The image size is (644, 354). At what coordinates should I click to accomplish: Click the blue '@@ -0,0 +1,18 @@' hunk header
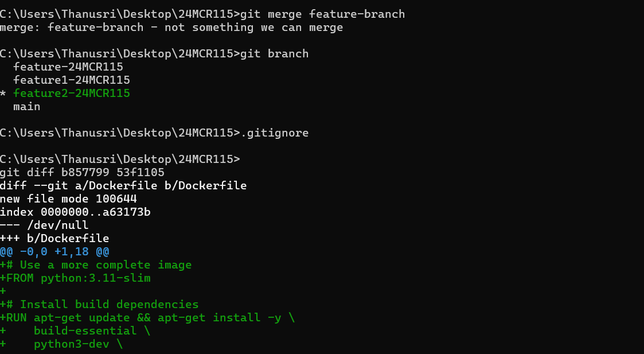tap(54, 252)
